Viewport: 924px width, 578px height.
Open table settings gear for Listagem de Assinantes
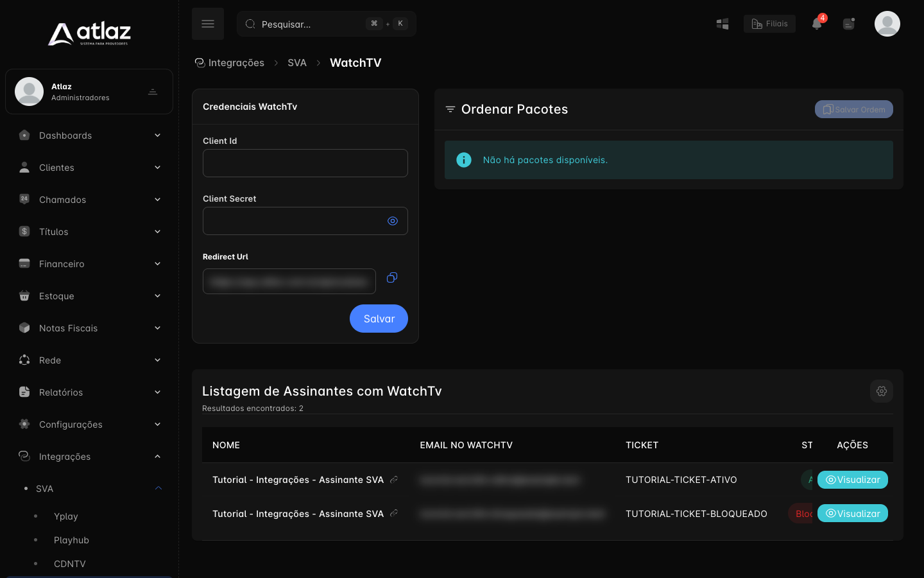[x=882, y=391]
